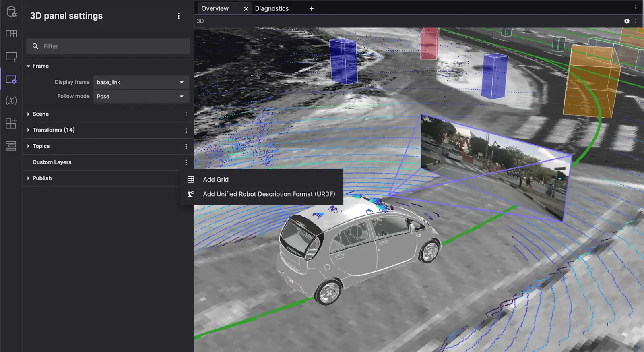Click the red bounding box
The height and width of the screenshot is (352, 644).
[x=429, y=43]
